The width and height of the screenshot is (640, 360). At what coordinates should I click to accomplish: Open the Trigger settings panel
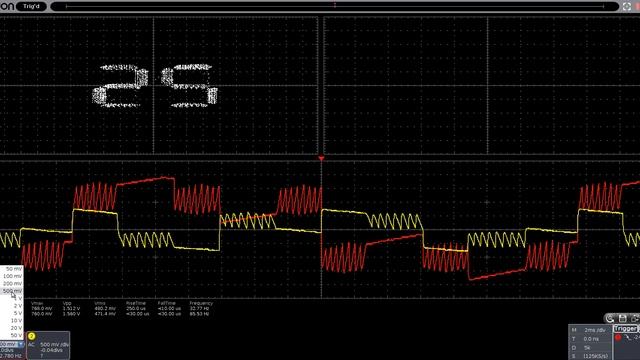[x=626, y=329]
